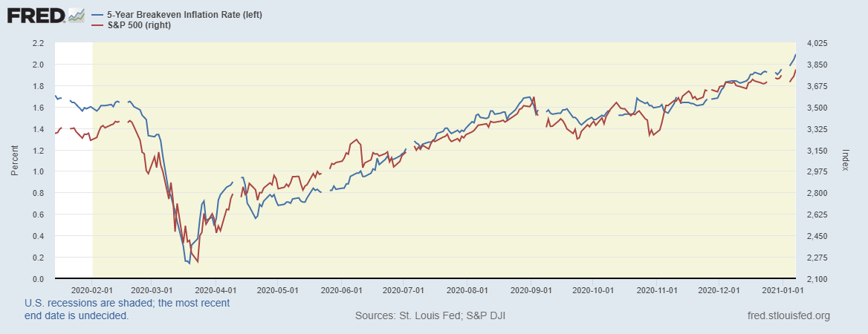Click the 4,025 value on right axis
868x334 pixels.
tap(814, 43)
